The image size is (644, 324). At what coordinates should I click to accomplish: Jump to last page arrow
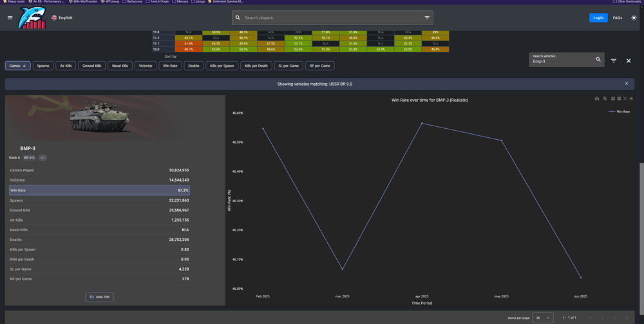[627, 318]
